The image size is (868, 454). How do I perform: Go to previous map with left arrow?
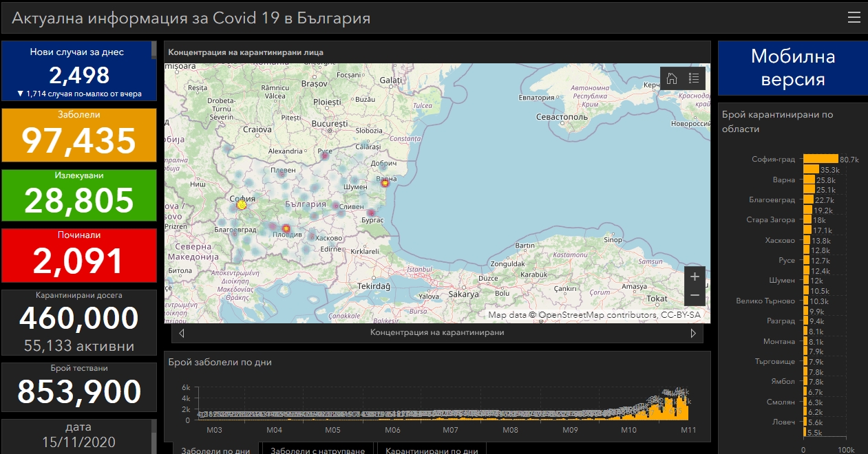click(181, 333)
